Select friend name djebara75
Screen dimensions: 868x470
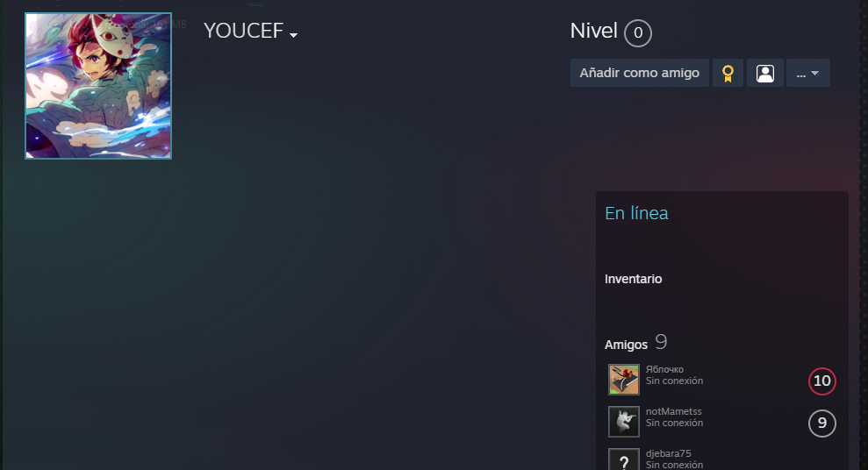click(668, 453)
